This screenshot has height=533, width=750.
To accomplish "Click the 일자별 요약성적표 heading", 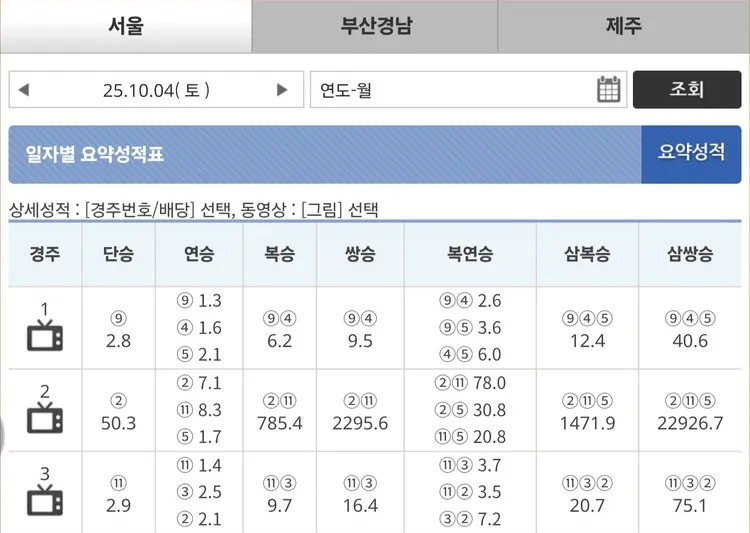I will (94, 154).
